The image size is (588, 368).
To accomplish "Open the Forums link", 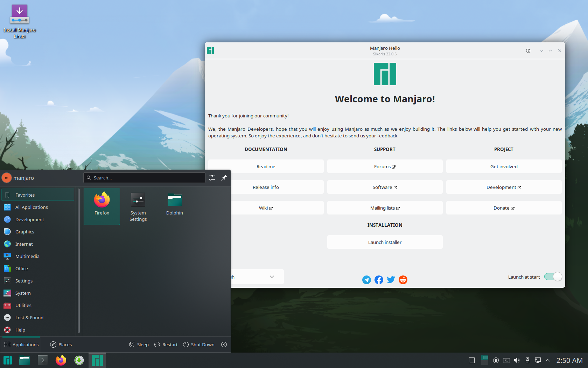I will pyautogui.click(x=385, y=166).
